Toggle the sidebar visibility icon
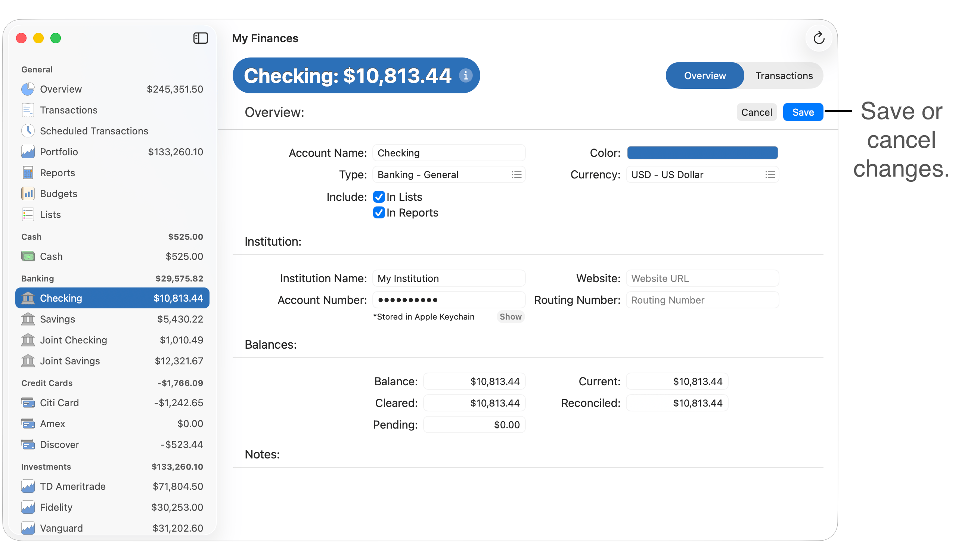Viewport: 971px width, 560px height. pos(201,38)
